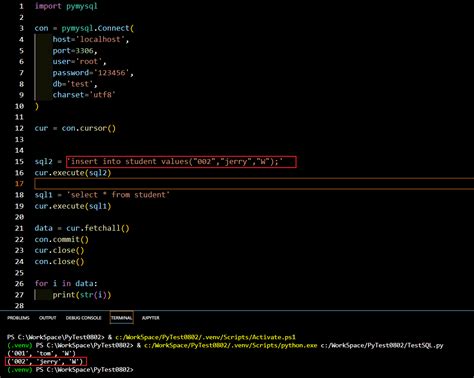474x378 pixels.
Task: Click the cur.execute(sql2) statement
Action: coord(73,173)
